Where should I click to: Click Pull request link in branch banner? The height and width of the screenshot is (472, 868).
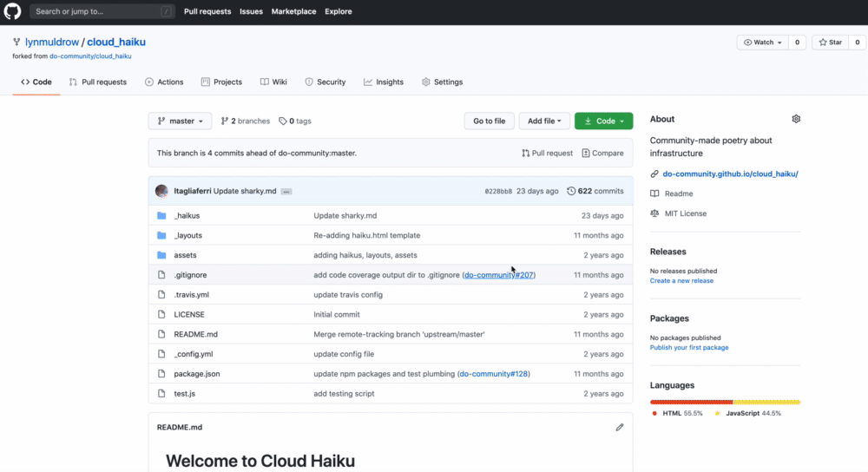[x=547, y=154]
